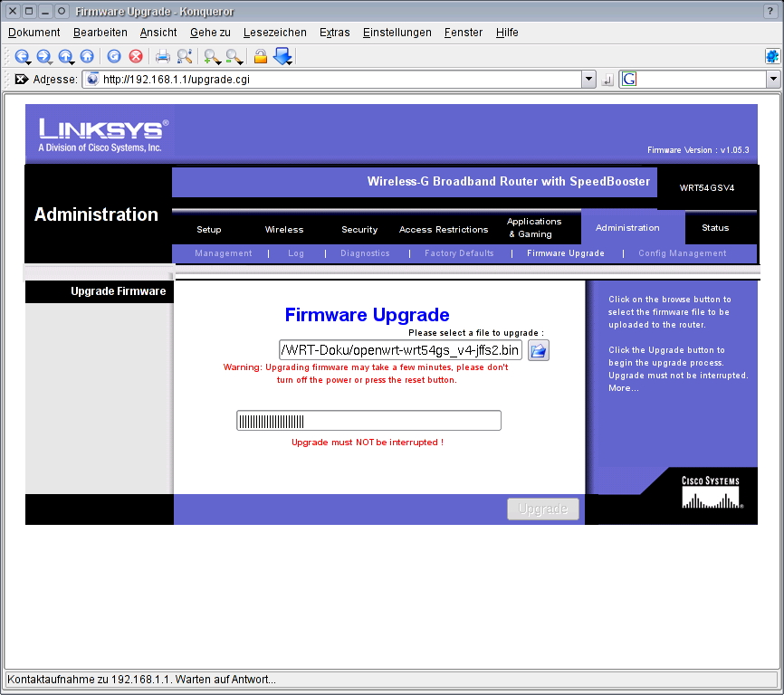This screenshot has height=695, width=784.
Task: Stop loading with the red X icon
Action: (x=136, y=56)
